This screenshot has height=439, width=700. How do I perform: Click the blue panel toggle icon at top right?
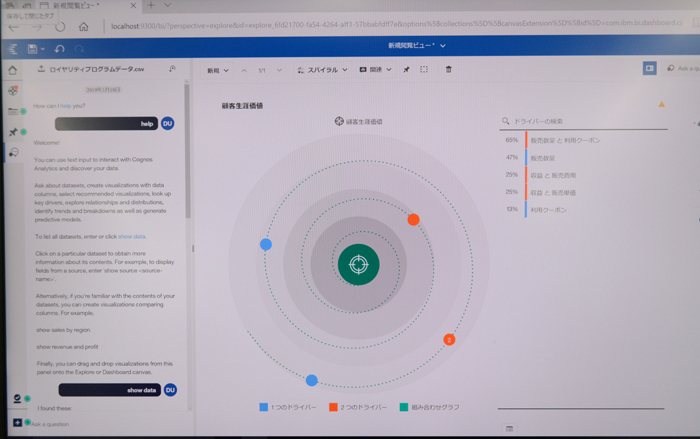(650, 68)
